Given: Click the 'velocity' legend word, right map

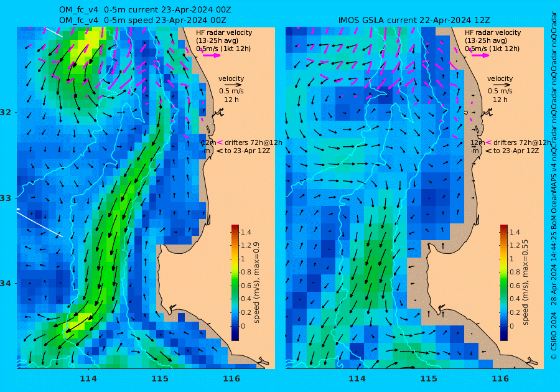Looking at the screenshot, I should pos(500,78).
